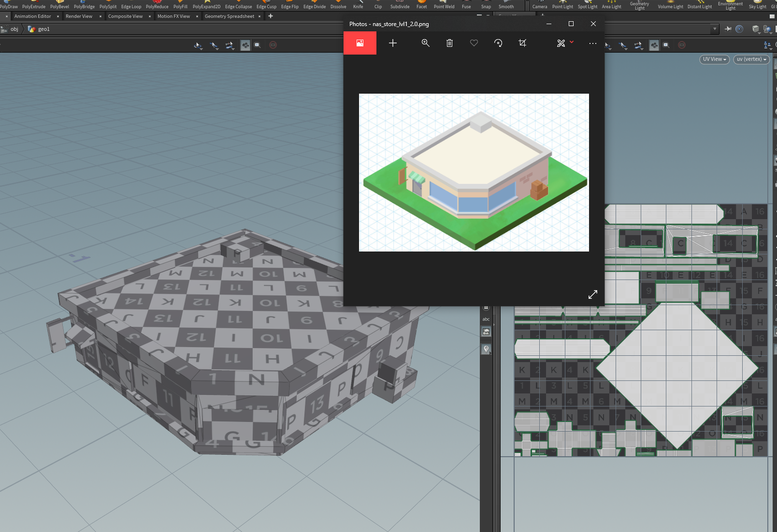Open the crop tool in Photos
The height and width of the screenshot is (532, 777).
tap(522, 43)
